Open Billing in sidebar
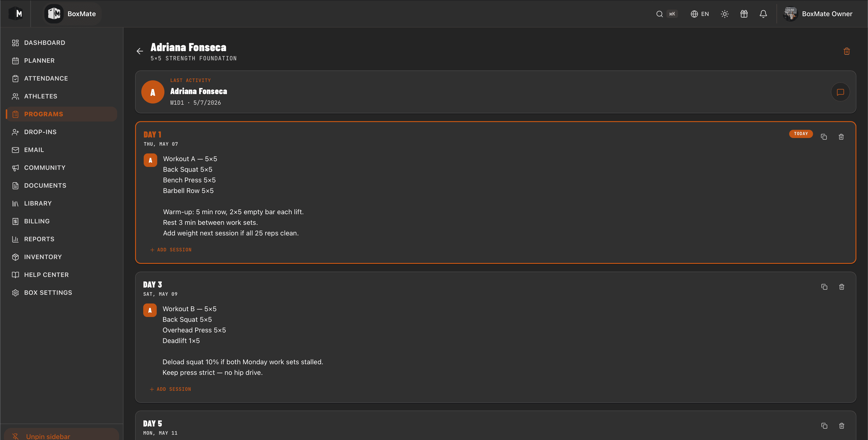 [61, 221]
